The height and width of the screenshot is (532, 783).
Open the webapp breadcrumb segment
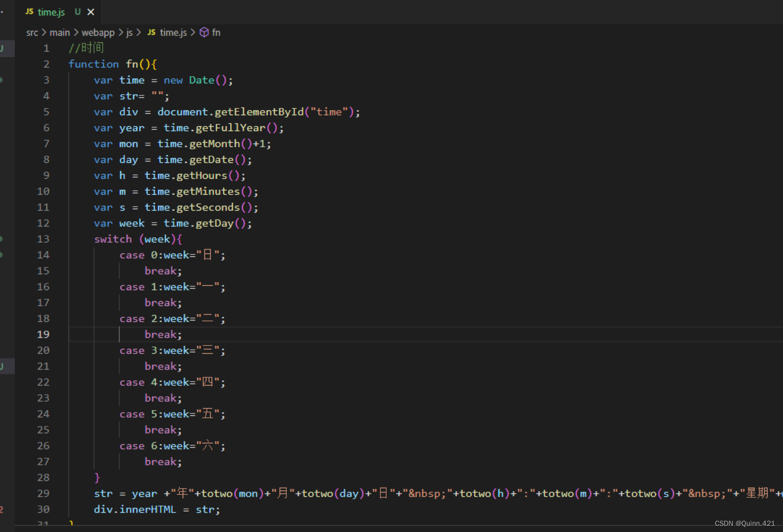98,32
